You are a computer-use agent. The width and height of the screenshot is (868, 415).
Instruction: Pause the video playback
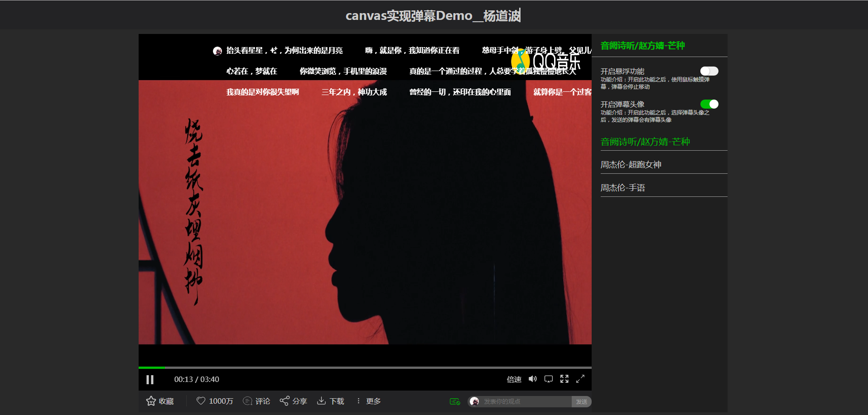pyautogui.click(x=150, y=380)
